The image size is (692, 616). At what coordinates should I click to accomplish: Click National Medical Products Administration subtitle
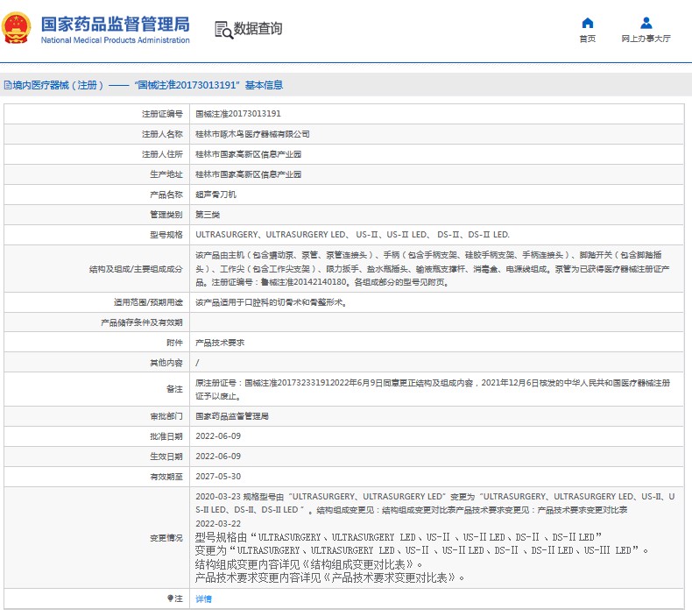[115, 40]
